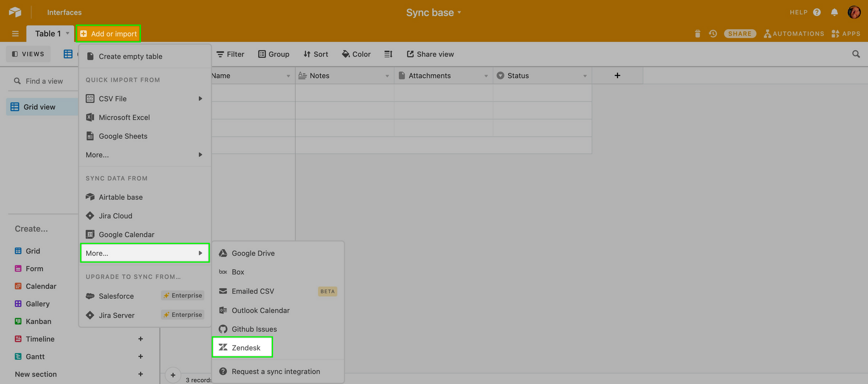Select Salesforce Enterprise sync option
The width and height of the screenshot is (868, 384).
(145, 296)
